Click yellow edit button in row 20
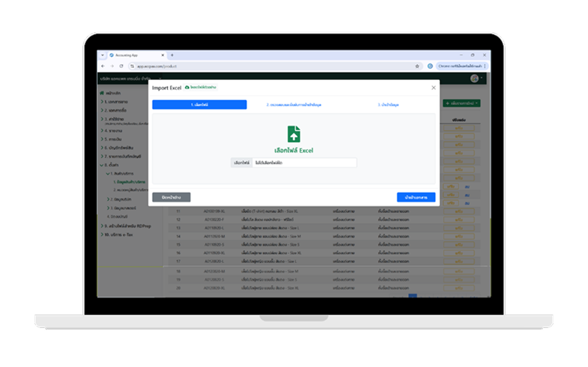This screenshot has height=367, width=588. [x=459, y=288]
